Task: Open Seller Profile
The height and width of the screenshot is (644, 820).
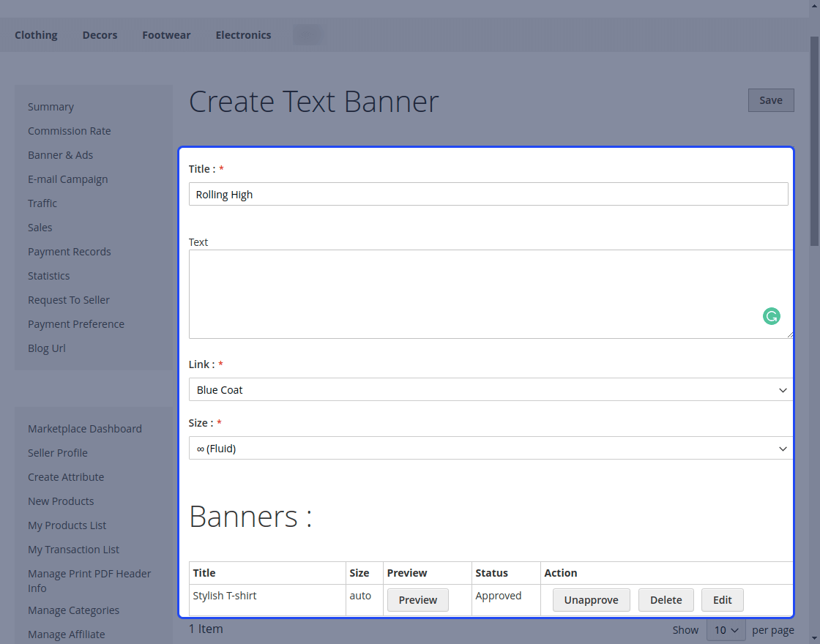Action: tap(58, 453)
